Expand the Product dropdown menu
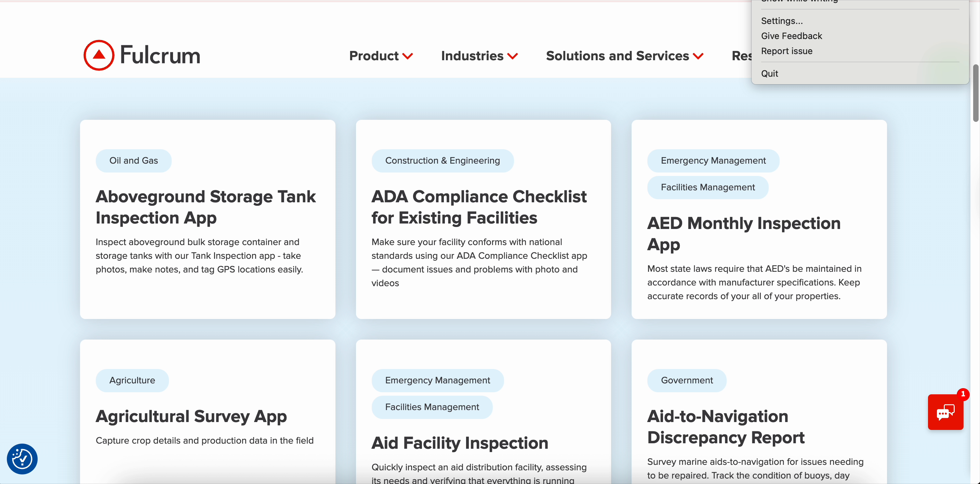Screen dimensions: 980x484 tap(381, 56)
